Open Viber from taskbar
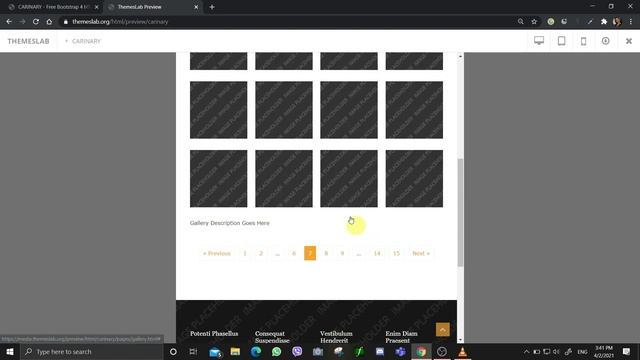This screenshot has height=360, width=640. pos(297,351)
